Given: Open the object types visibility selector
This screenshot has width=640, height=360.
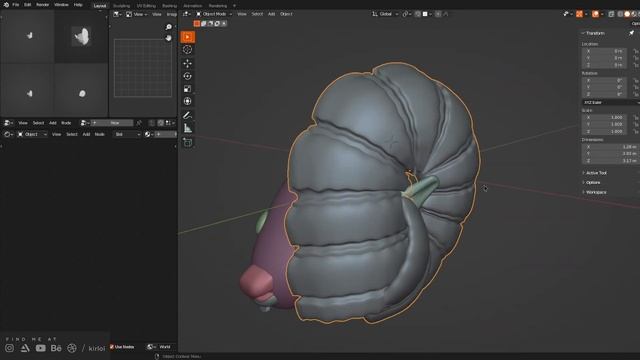Looking at the screenshot, I should click(567, 14).
